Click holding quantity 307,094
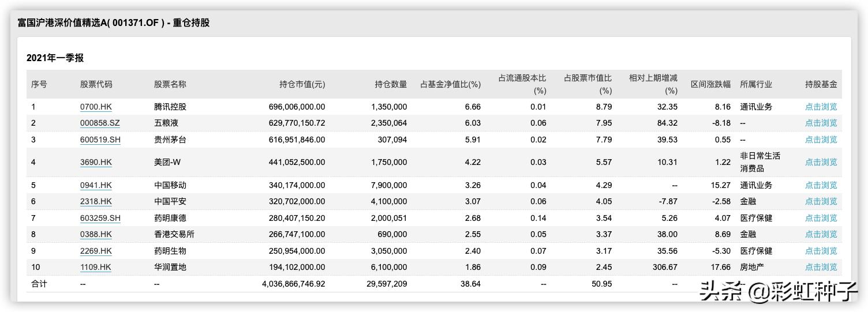The image size is (868, 312). pyautogui.click(x=392, y=140)
